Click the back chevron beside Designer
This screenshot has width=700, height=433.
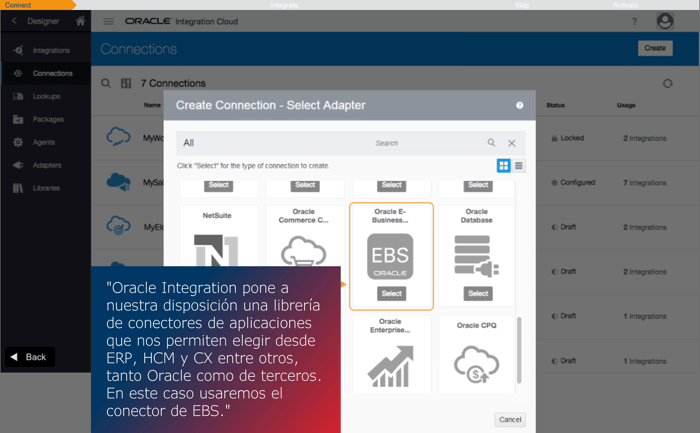[x=14, y=21]
